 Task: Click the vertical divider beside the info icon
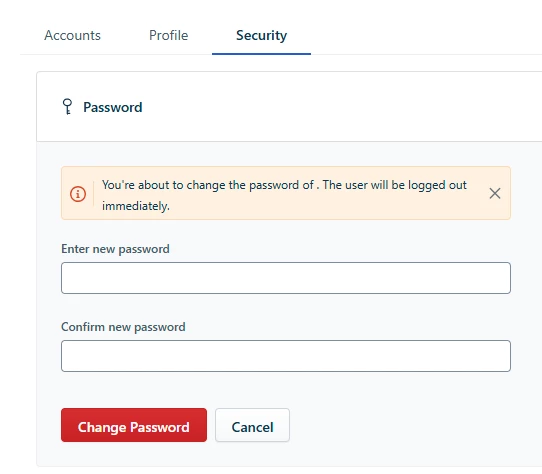(x=93, y=194)
